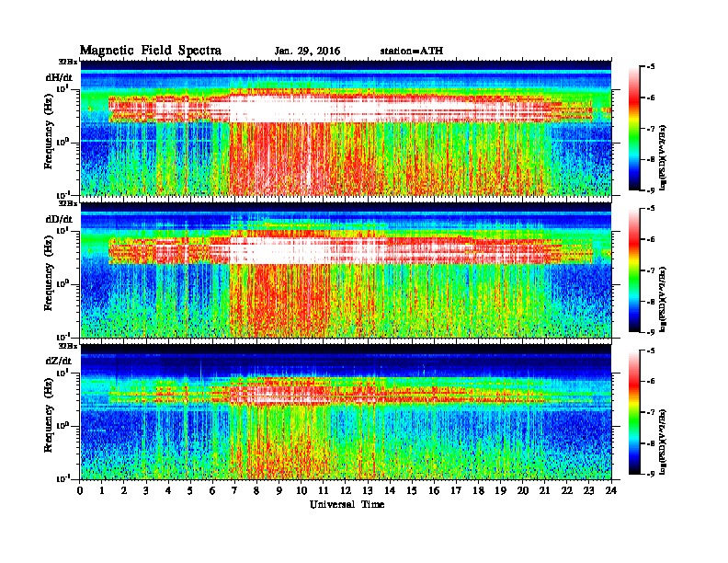Click the -9 tick on dH/dt colorbar
The width and height of the screenshot is (728, 563).
pos(651,190)
